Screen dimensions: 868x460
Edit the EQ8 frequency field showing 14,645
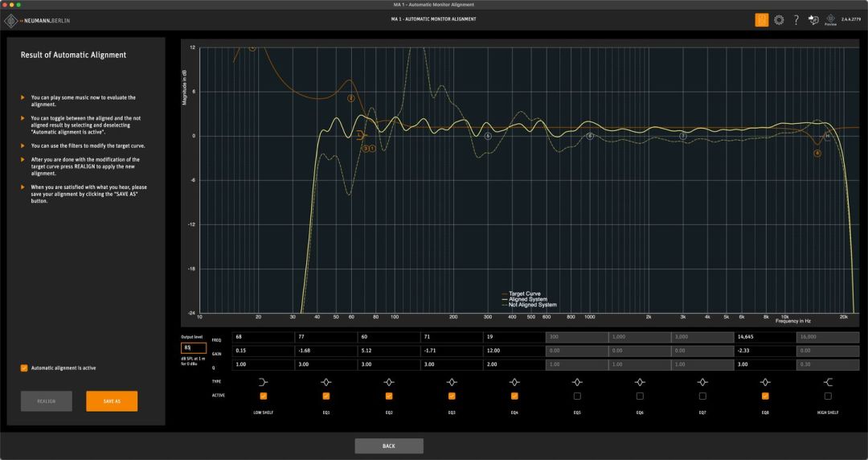coord(765,337)
